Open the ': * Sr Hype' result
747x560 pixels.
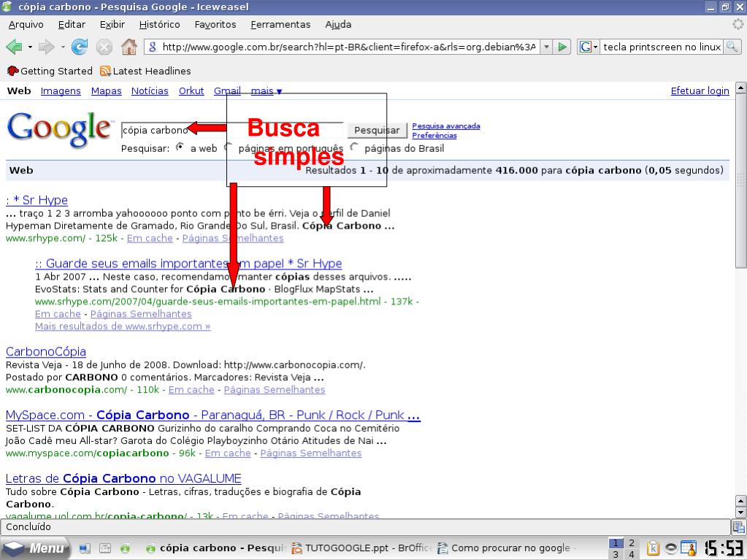point(37,200)
